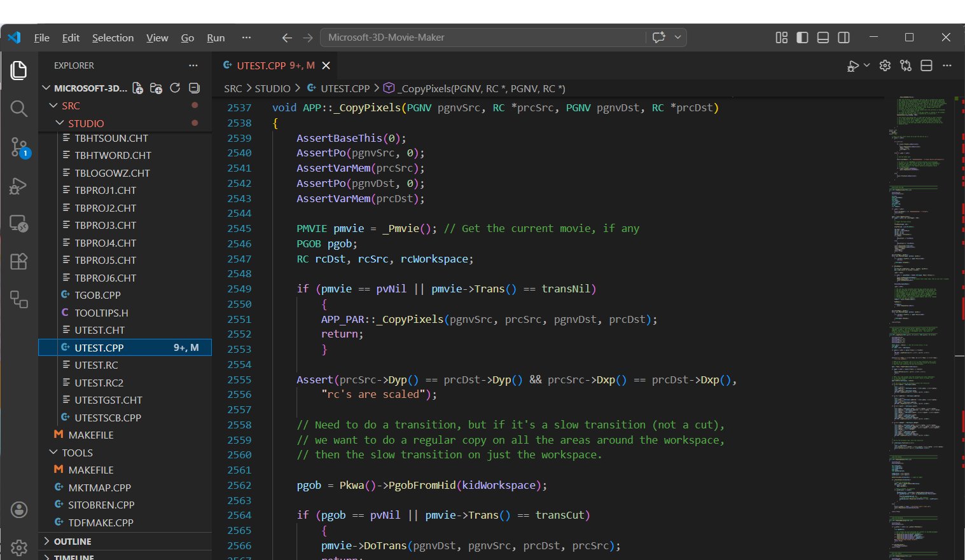965x560 pixels.
Task: Open TBHTSOUN.CHT in the file tree
Action: [x=111, y=138]
